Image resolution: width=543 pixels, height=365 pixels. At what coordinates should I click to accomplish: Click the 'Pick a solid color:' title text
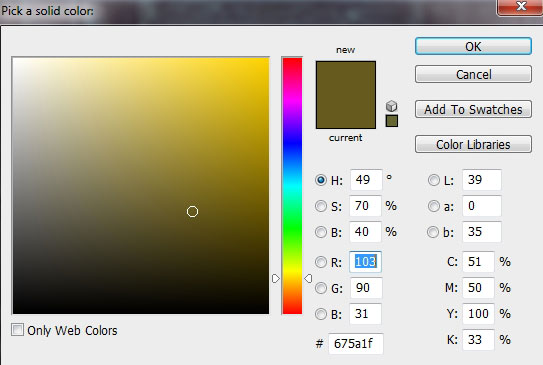point(47,11)
